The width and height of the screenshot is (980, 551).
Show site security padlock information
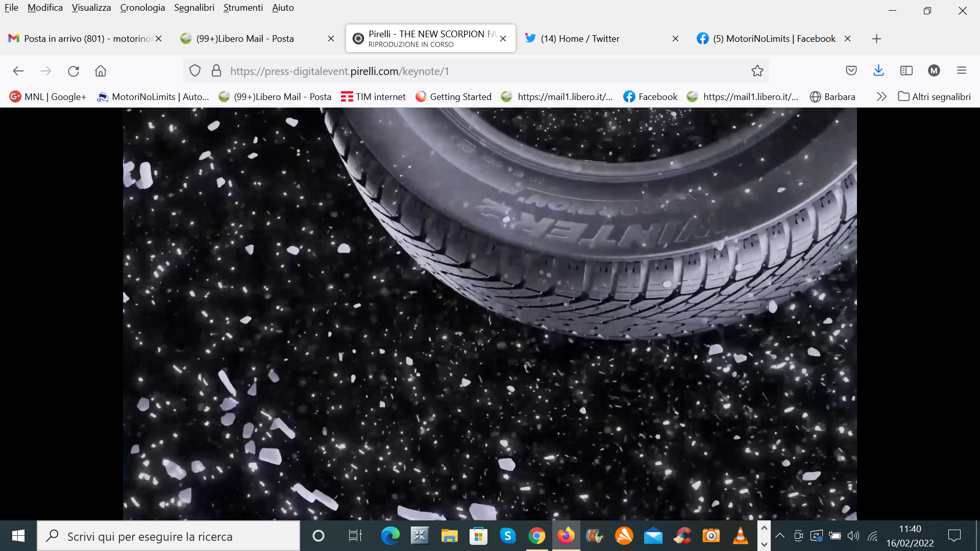(x=216, y=71)
